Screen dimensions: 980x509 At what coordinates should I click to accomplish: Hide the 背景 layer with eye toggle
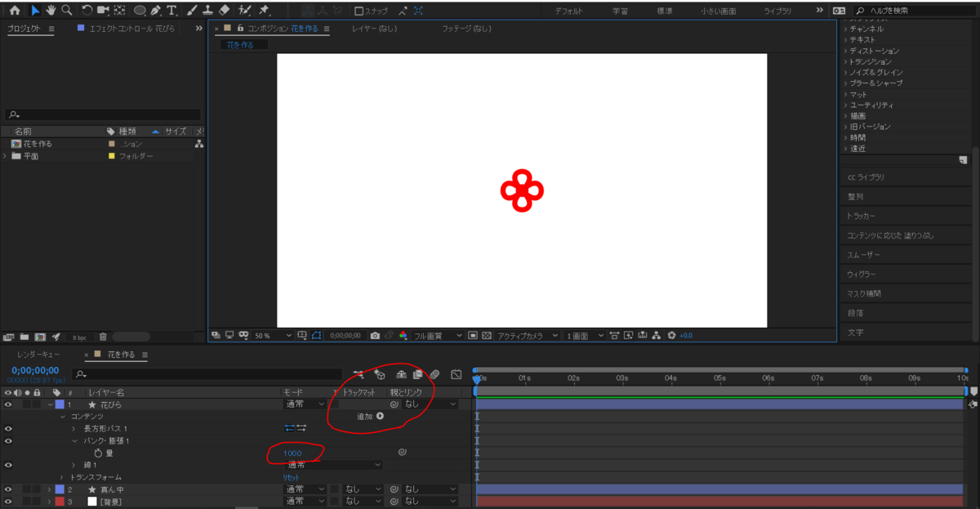pyautogui.click(x=8, y=501)
